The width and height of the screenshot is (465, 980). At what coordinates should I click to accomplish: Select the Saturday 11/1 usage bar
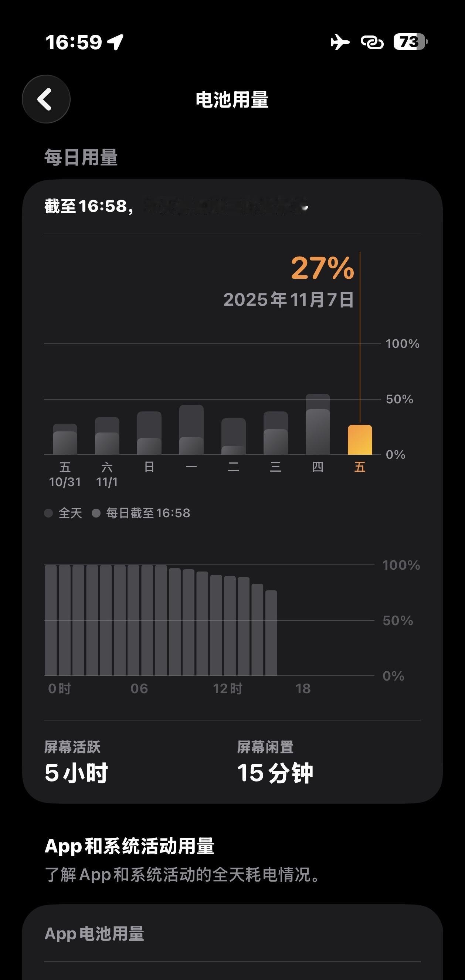click(107, 436)
